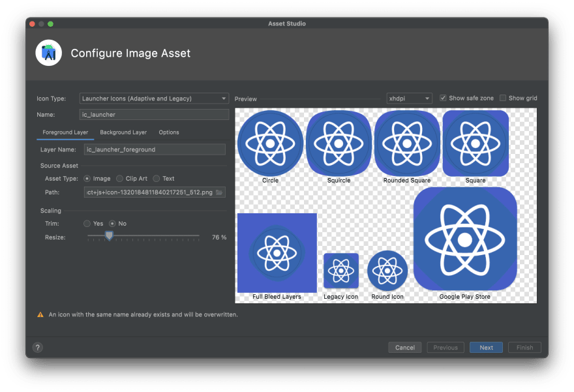Click the Asset Studio window title
Screen dimensions: 574x392
287,23
